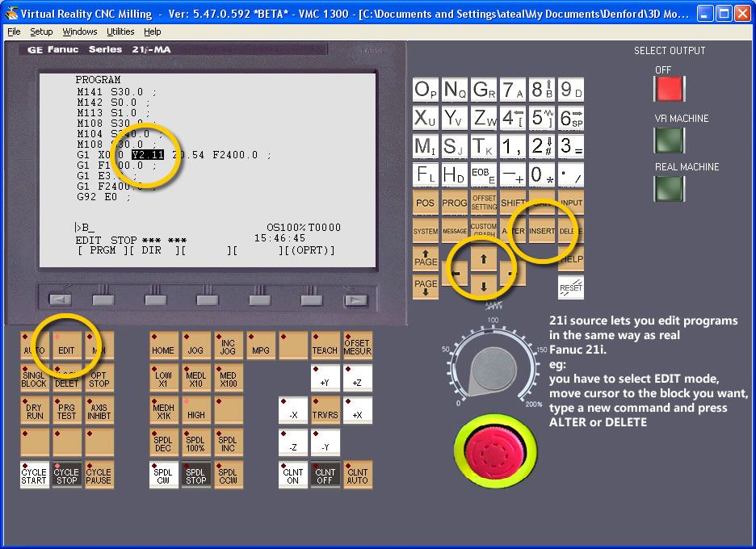Click the cursor up arrow key

tap(484, 259)
